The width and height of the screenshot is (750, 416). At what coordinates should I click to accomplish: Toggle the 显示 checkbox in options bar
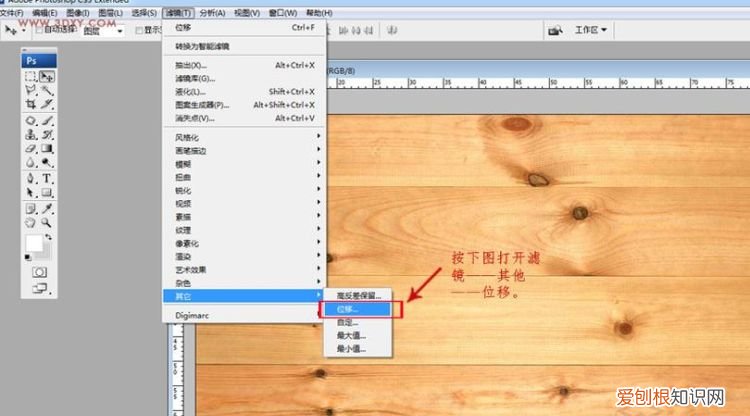click(139, 31)
